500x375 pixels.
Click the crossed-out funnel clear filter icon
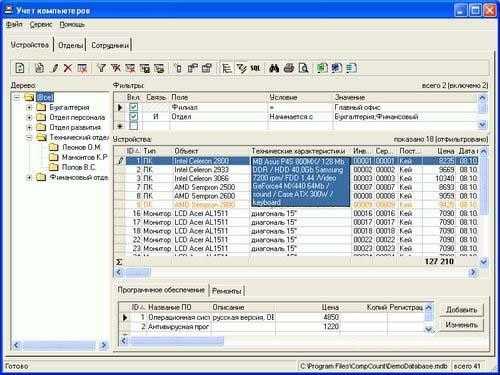click(x=116, y=68)
